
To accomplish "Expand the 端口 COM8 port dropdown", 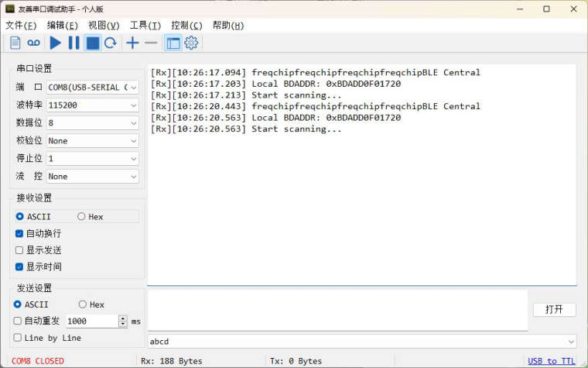I will click(92, 88).
